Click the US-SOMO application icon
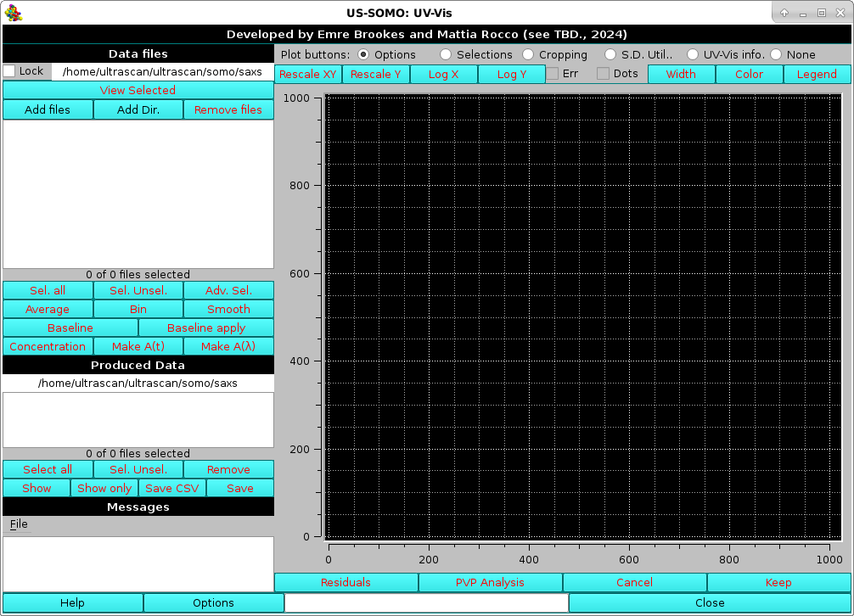854x616 pixels. (x=13, y=12)
